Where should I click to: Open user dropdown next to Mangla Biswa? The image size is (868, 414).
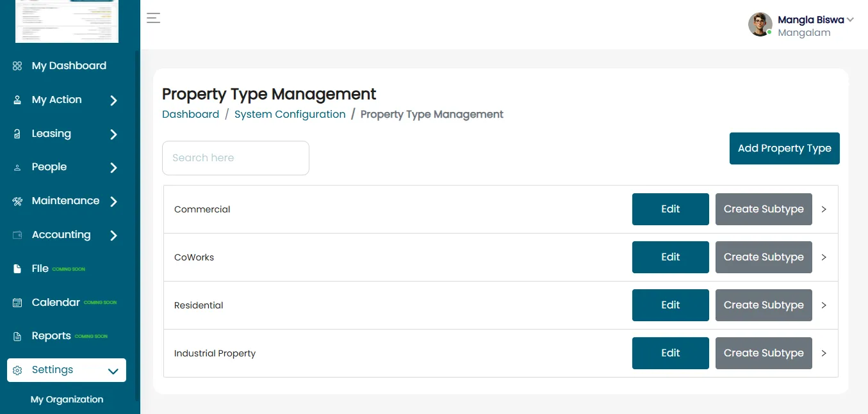[x=850, y=20]
